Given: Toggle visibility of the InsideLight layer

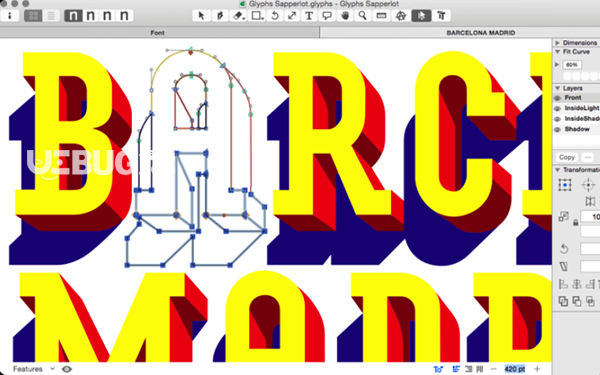Looking at the screenshot, I should [558, 108].
